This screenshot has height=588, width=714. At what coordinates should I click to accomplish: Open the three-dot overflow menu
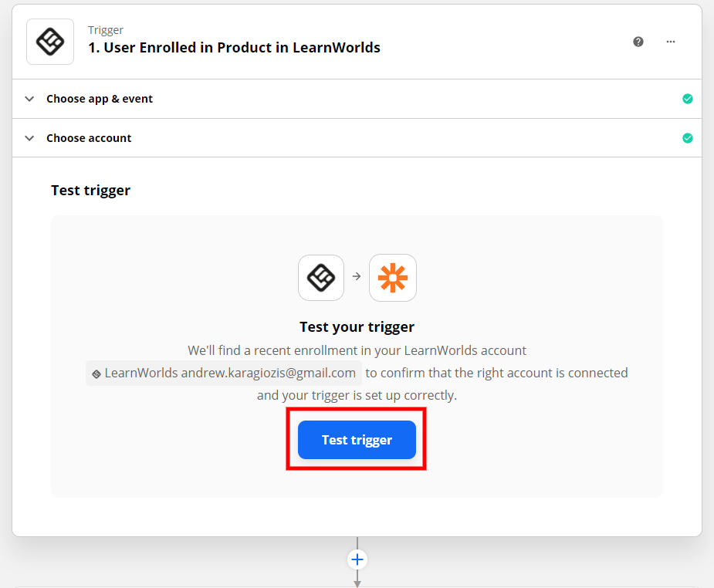670,42
